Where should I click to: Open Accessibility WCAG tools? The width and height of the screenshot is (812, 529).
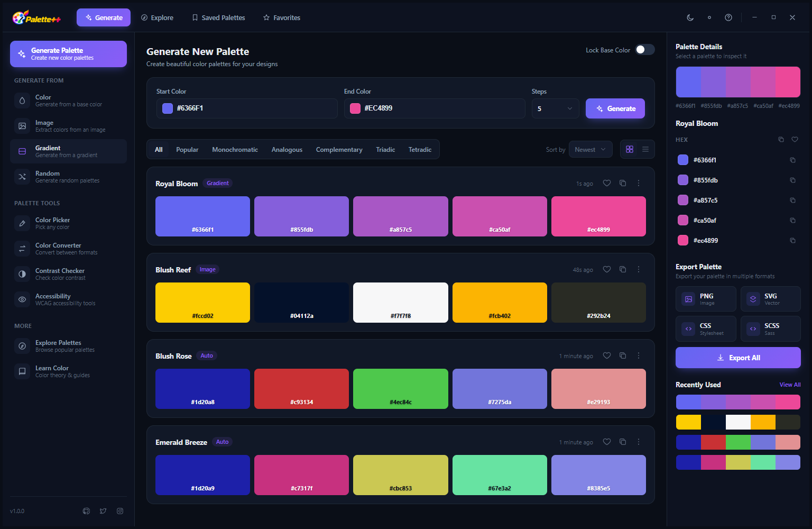(68, 299)
